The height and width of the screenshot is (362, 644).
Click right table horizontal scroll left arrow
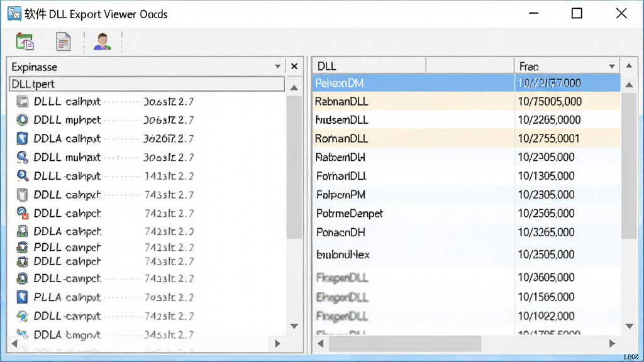click(x=320, y=343)
